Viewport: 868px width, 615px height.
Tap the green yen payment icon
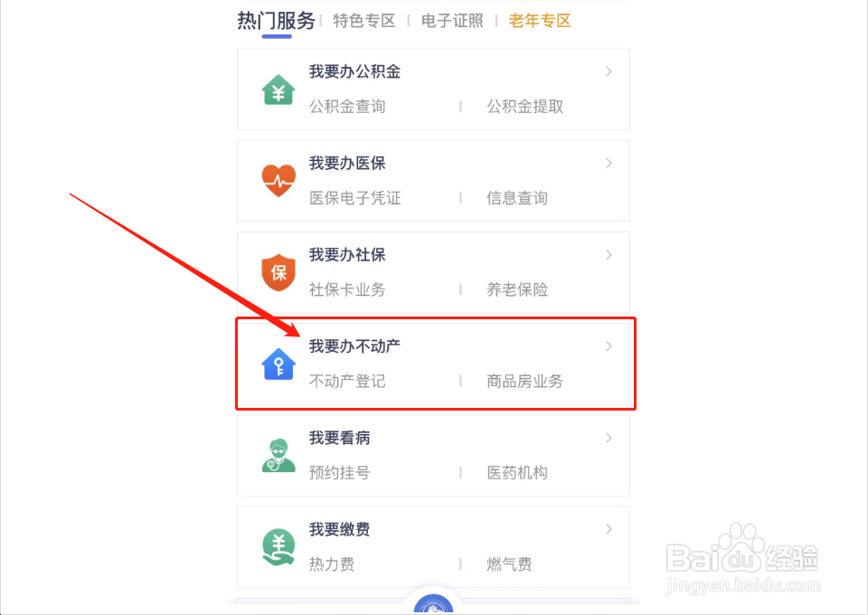click(278, 547)
